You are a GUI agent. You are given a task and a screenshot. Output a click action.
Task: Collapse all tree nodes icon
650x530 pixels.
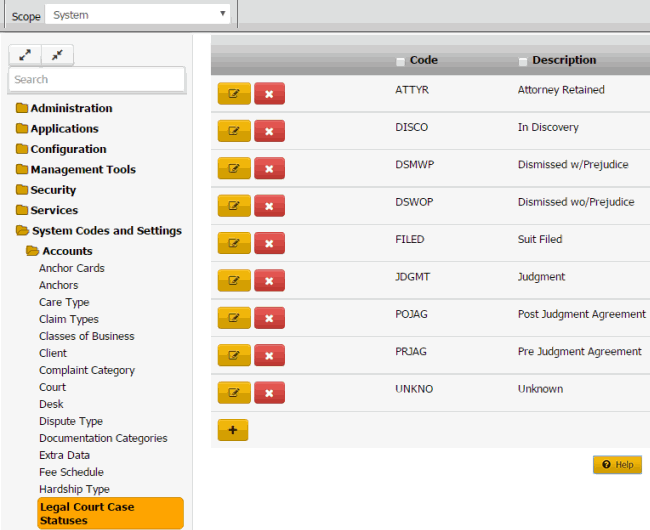tap(57, 55)
